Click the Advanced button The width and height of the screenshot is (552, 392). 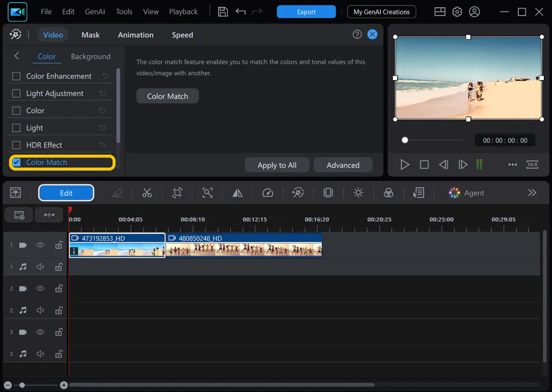pyautogui.click(x=343, y=165)
